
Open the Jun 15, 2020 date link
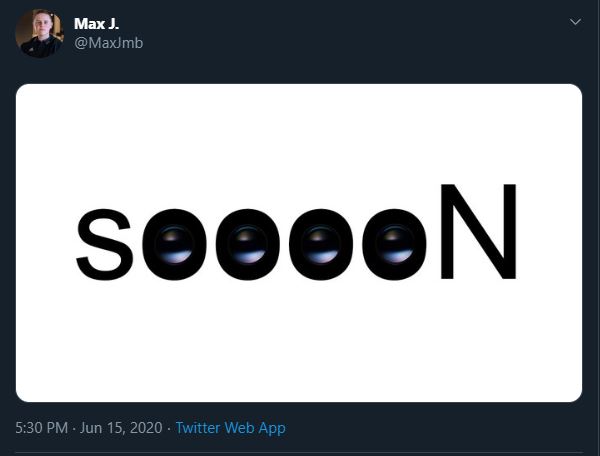point(120,428)
